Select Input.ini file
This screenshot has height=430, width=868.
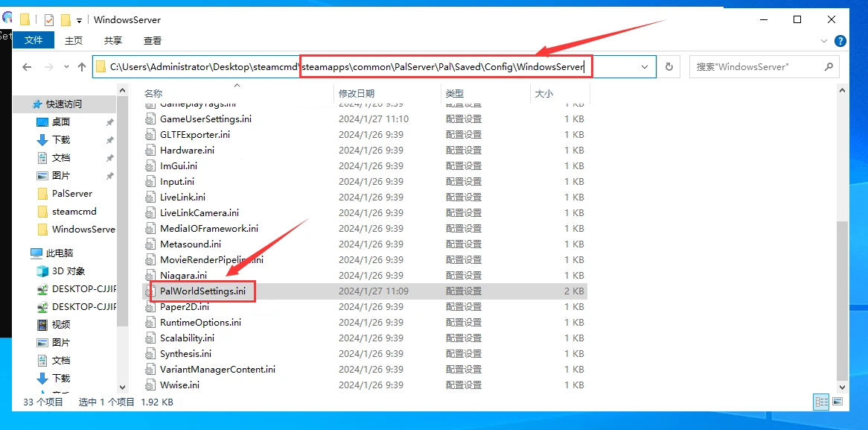pyautogui.click(x=177, y=181)
